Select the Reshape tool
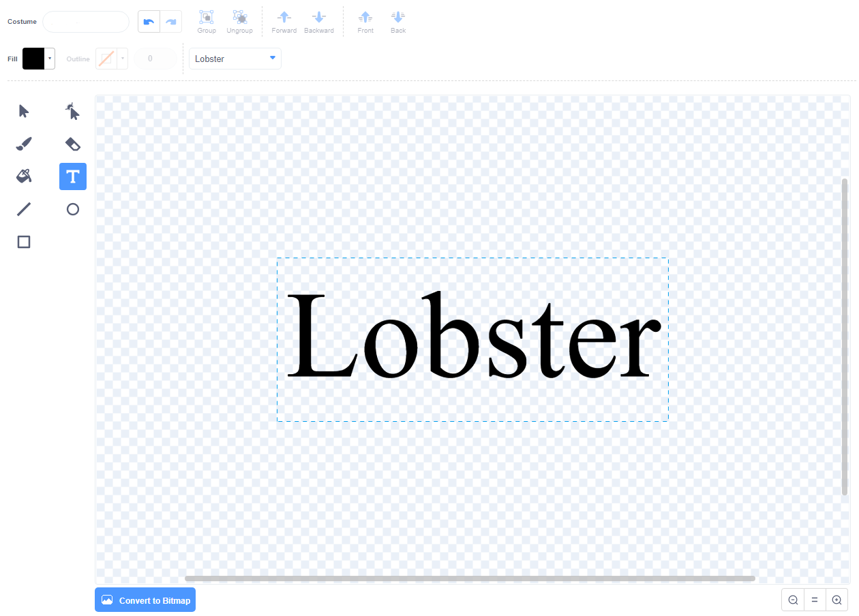The image size is (859, 616). point(72,111)
